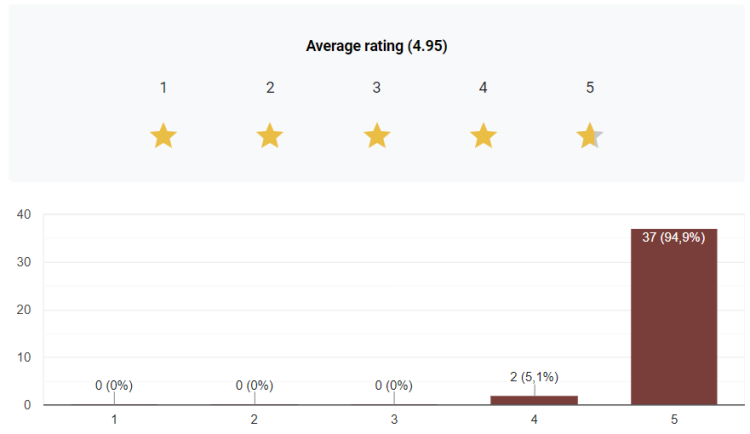Viewport: 750px width, 434px height.
Task: Click the x-axis label 5 on chart
Action: (673, 420)
